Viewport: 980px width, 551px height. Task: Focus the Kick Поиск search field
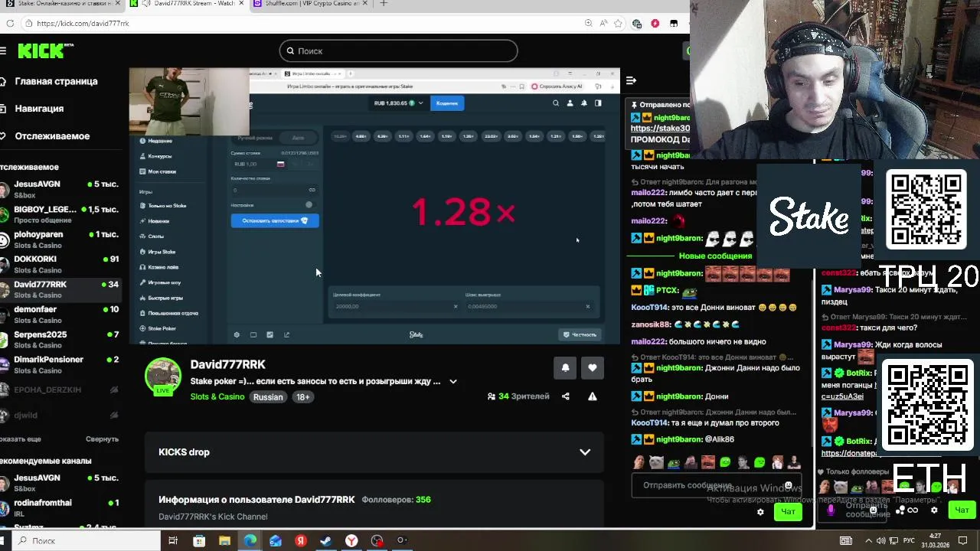(x=398, y=51)
